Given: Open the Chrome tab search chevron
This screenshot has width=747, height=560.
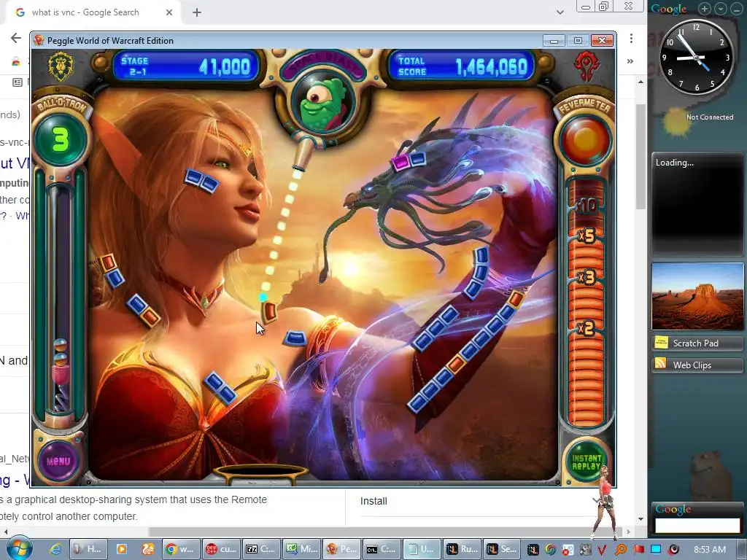Looking at the screenshot, I should pyautogui.click(x=560, y=12).
